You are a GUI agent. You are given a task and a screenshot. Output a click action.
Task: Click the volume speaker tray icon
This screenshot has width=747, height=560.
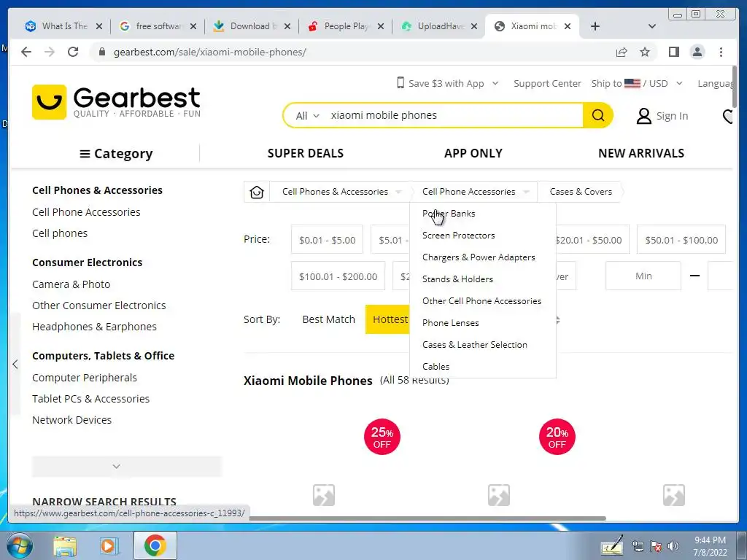tap(673, 546)
